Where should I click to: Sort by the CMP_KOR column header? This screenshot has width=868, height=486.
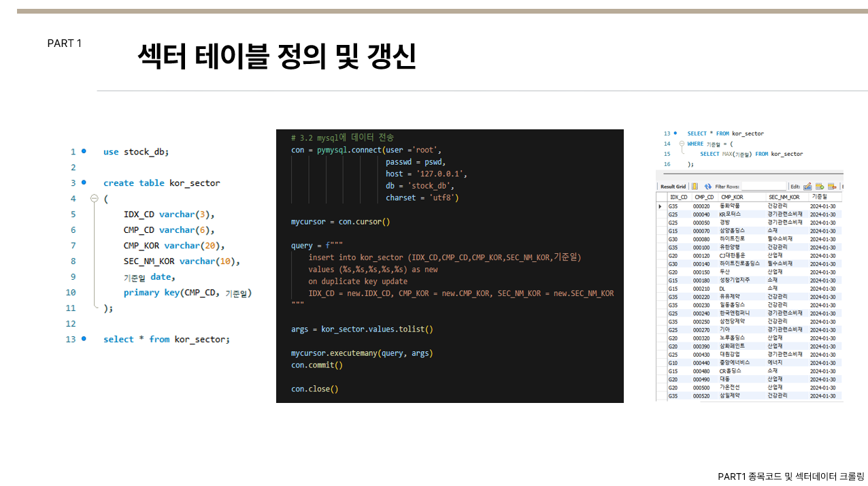coord(741,197)
